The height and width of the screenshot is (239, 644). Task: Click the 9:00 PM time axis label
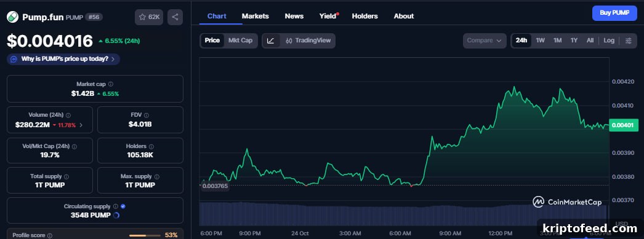click(x=250, y=233)
